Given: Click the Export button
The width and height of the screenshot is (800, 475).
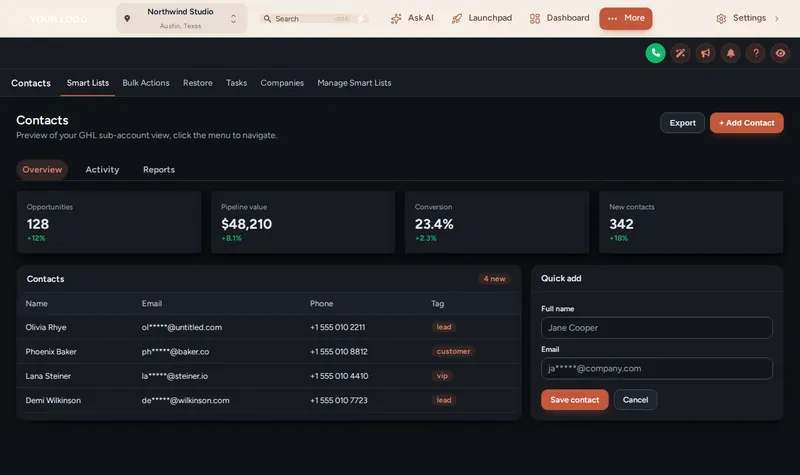Looking at the screenshot, I should coord(682,123).
